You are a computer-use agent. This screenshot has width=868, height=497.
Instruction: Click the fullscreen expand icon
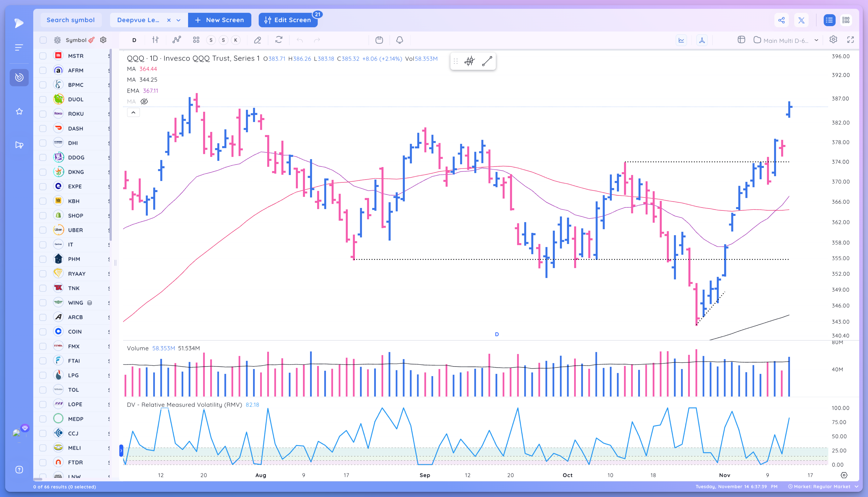coord(851,40)
